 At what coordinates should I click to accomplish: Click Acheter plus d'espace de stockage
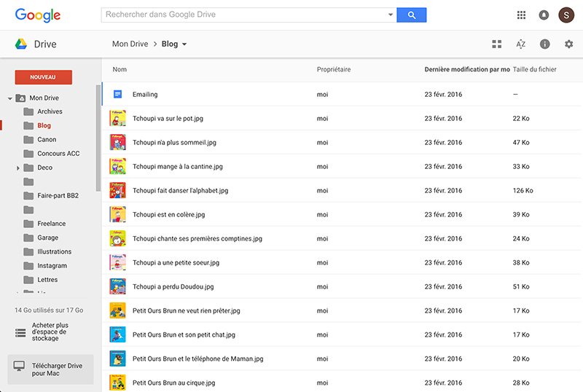coord(50,332)
